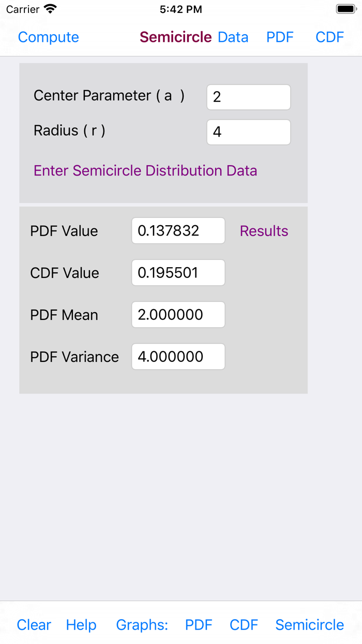
Task: Show the CDF graph via bottom toolbar
Action: [x=243, y=625]
